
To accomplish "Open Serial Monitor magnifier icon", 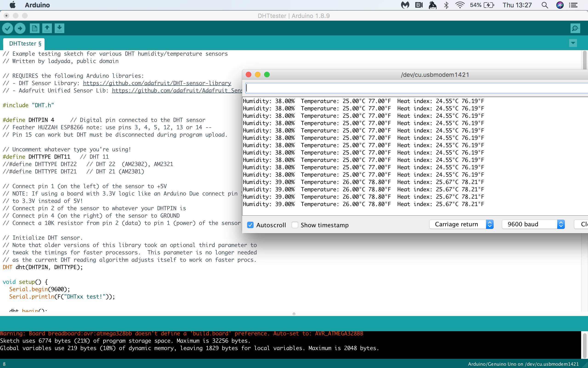I will (575, 29).
